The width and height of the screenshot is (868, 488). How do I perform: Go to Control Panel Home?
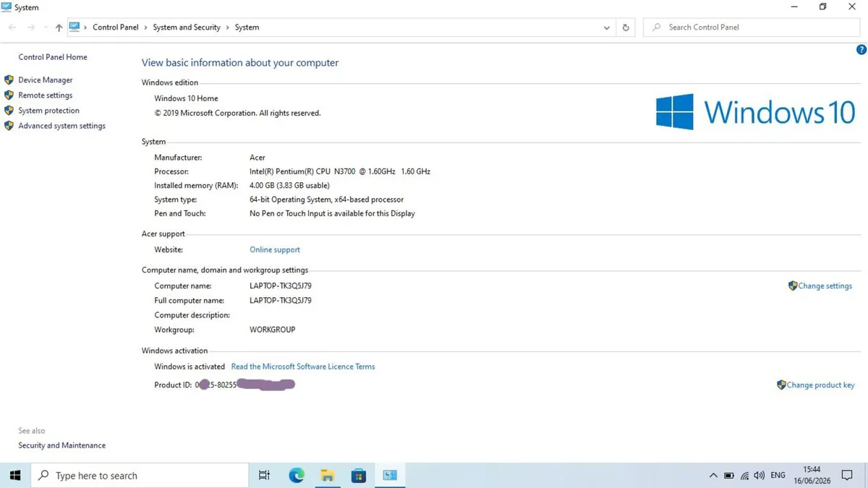pyautogui.click(x=52, y=57)
